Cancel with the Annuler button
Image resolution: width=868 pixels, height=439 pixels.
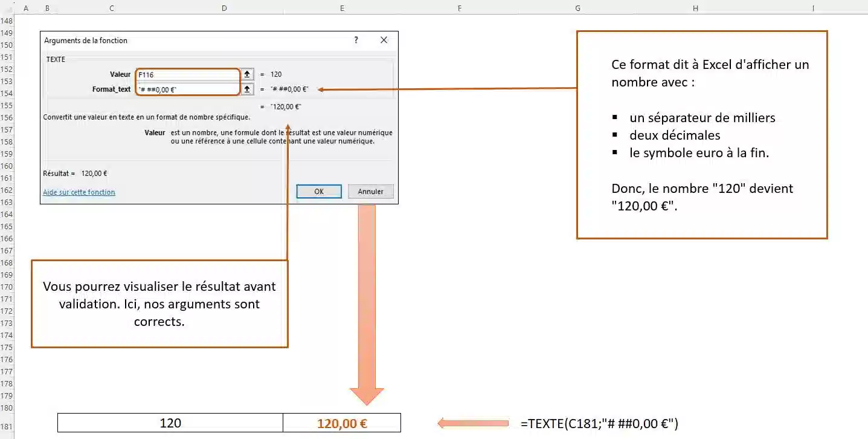click(x=371, y=191)
